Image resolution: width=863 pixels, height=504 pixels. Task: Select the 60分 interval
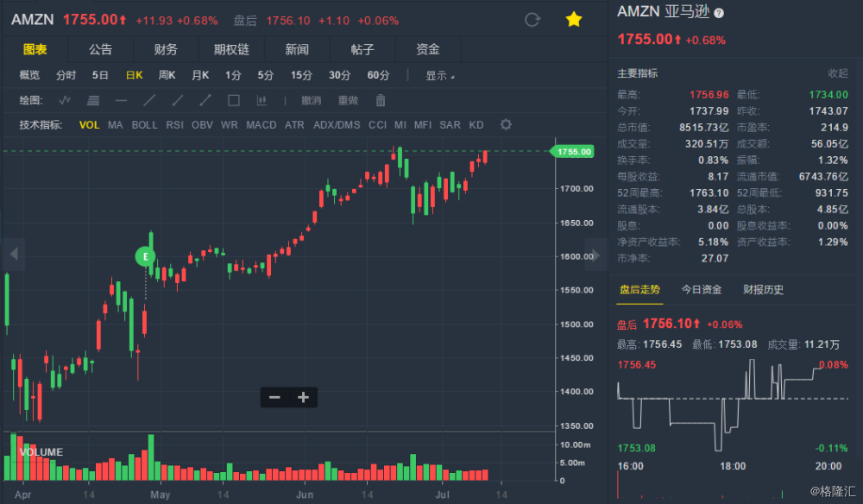pos(378,75)
